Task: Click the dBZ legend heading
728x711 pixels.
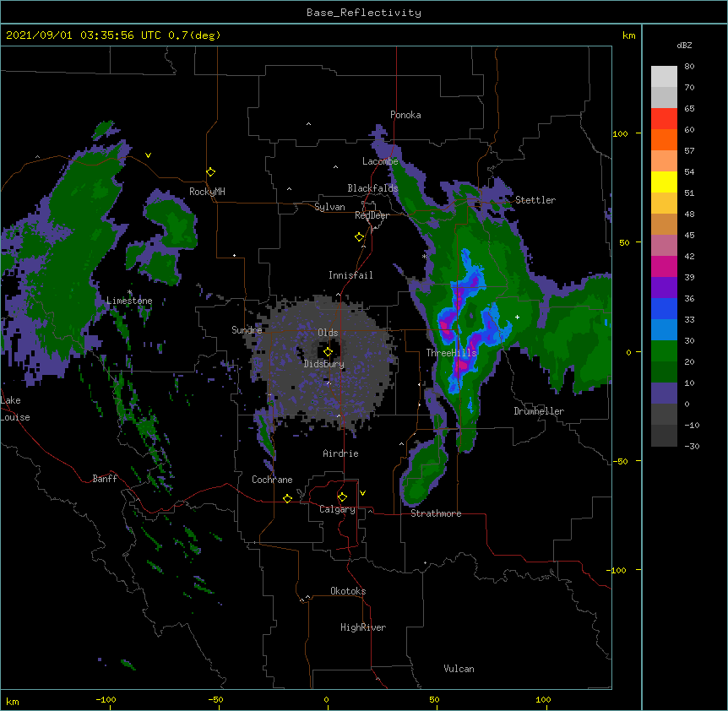Action: 684,45
